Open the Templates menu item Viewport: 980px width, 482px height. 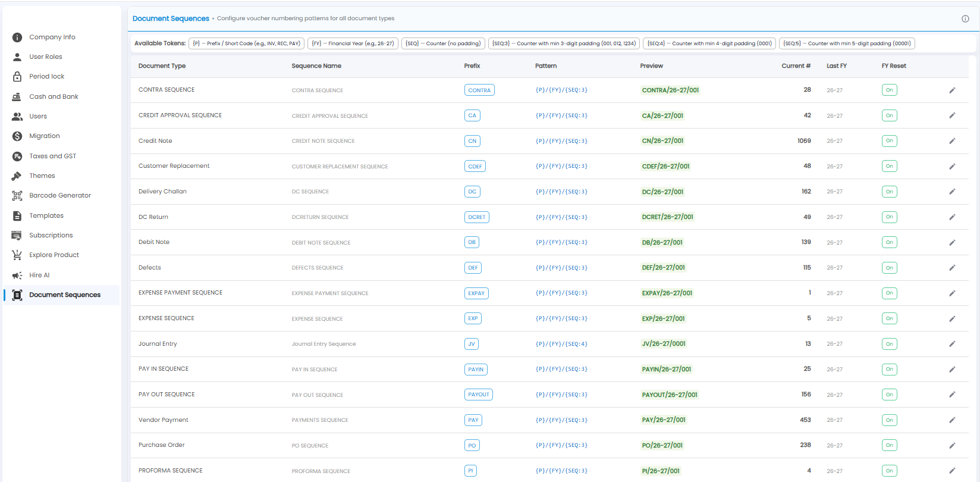click(46, 215)
